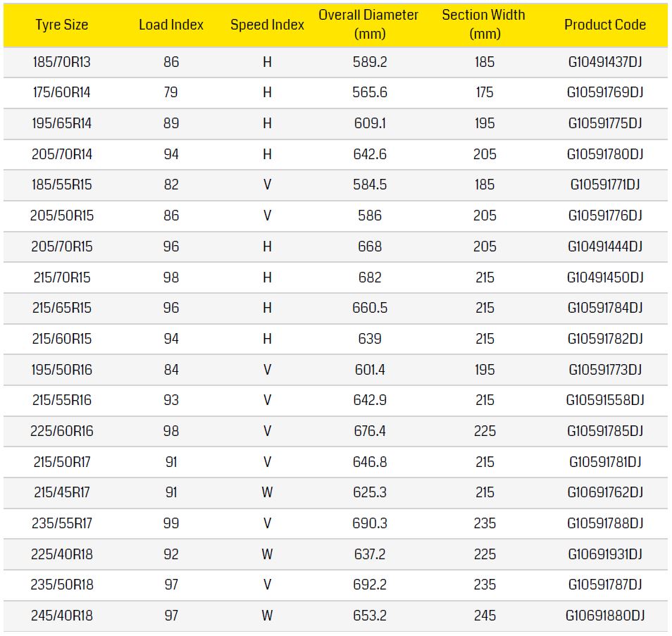Select product code G10591558DJ
The width and height of the screenshot is (672, 636).
pos(605,400)
